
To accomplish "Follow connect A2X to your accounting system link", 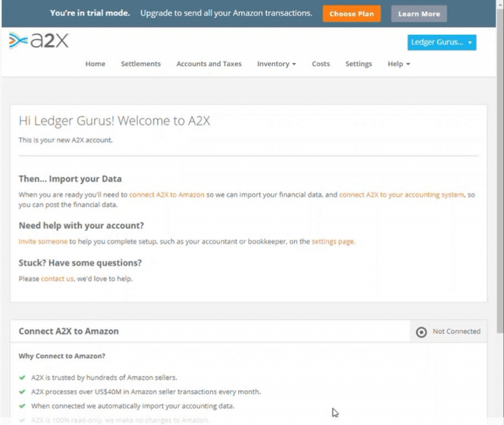I will coord(402,195).
